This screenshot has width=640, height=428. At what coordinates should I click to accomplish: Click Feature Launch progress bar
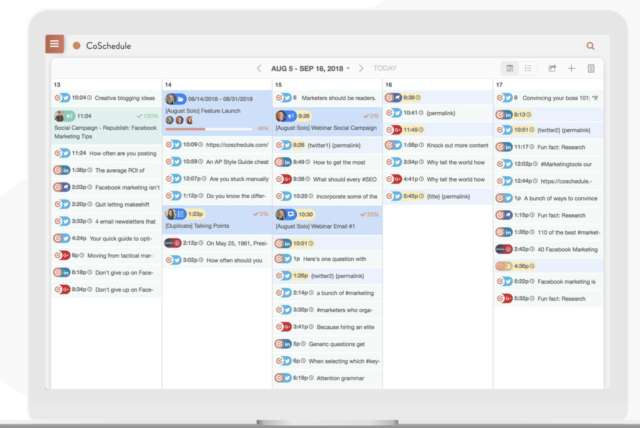(x=209, y=129)
